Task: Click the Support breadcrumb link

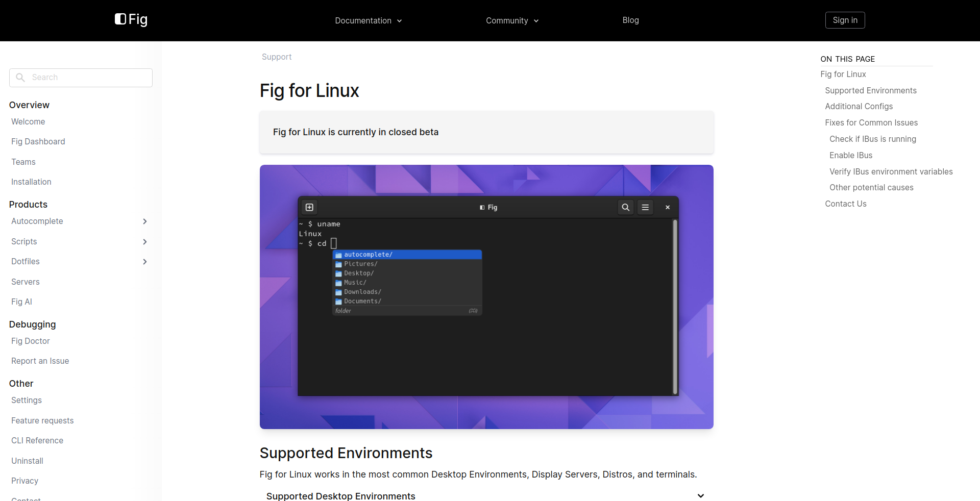Action: (277, 57)
